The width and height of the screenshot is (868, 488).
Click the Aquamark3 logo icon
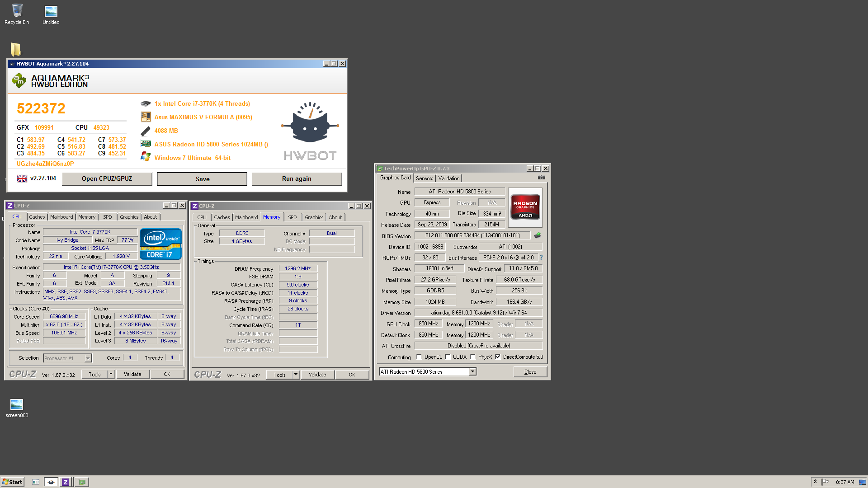(x=19, y=80)
